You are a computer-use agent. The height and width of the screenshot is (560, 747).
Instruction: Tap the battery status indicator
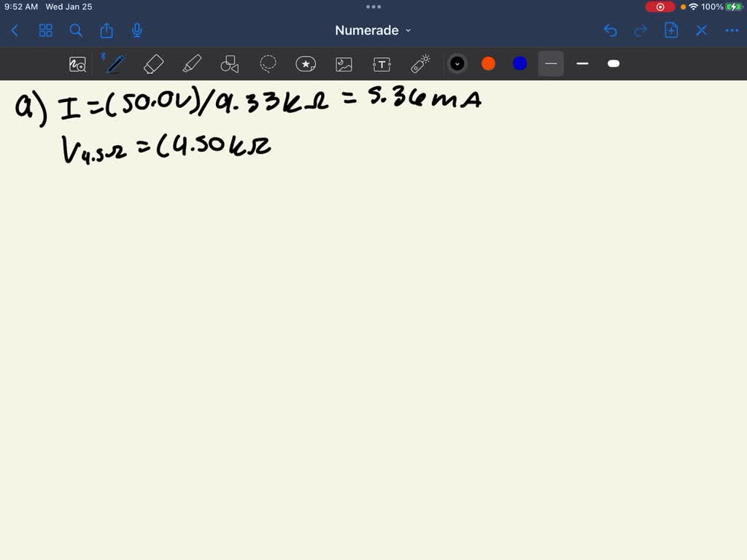[x=734, y=7]
